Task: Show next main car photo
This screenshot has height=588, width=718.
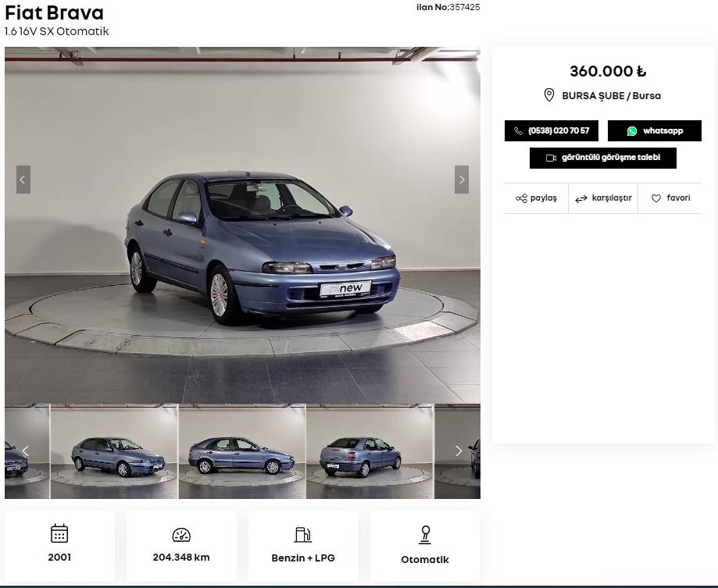Action: [x=462, y=180]
